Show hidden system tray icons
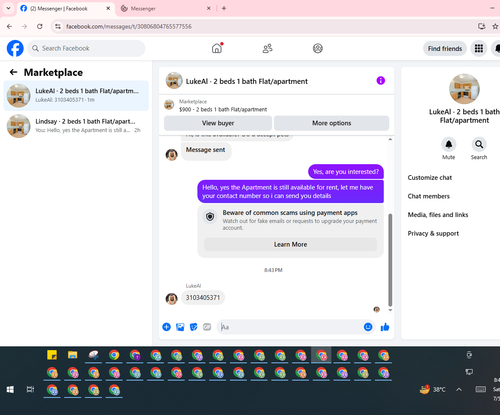The width and height of the screenshot is (500, 415). 459,389
